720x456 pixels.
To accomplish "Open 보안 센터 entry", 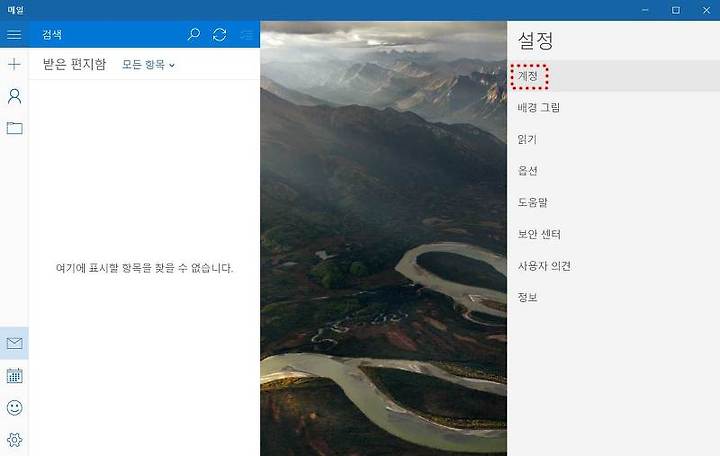I will coord(539,234).
